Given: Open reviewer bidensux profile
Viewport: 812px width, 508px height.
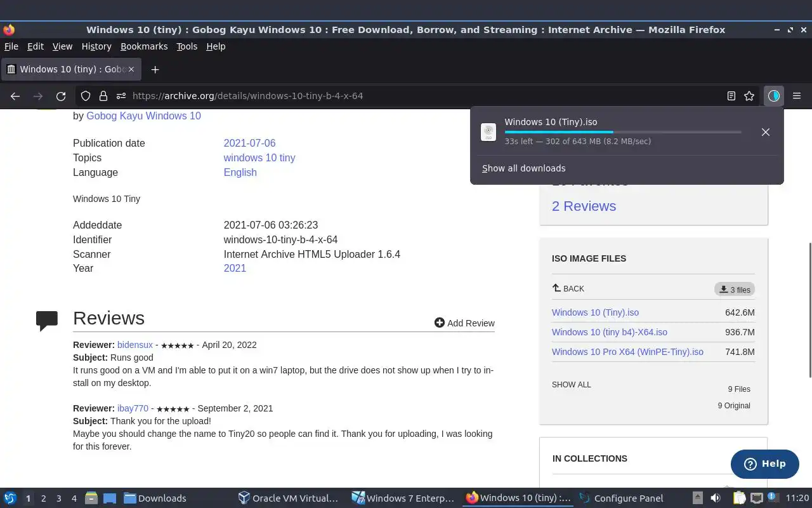Looking at the screenshot, I should (135, 345).
